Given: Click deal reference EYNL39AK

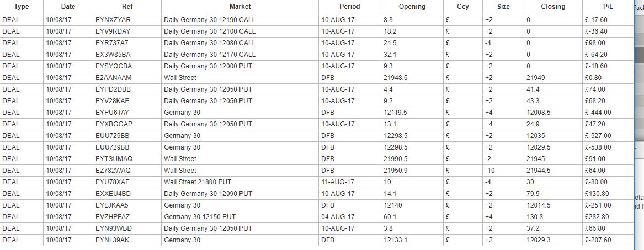Looking at the screenshot, I should pos(112,240).
